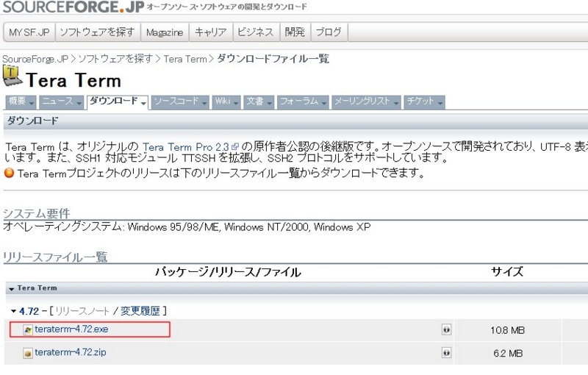Click SourceForge.JP breadcrumb link

click(35, 60)
